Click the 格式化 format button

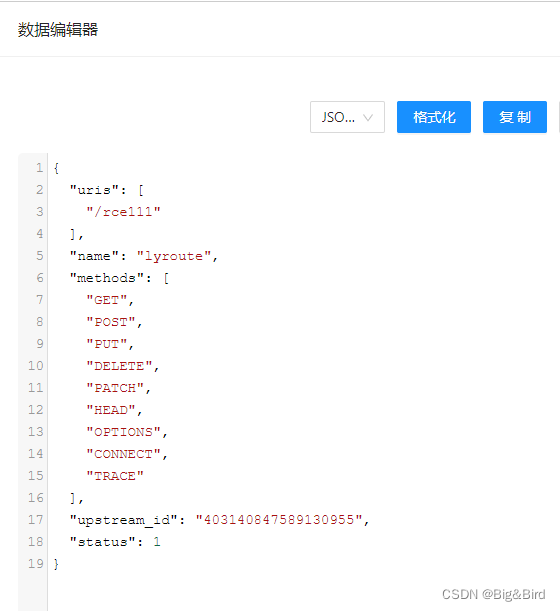pos(434,117)
